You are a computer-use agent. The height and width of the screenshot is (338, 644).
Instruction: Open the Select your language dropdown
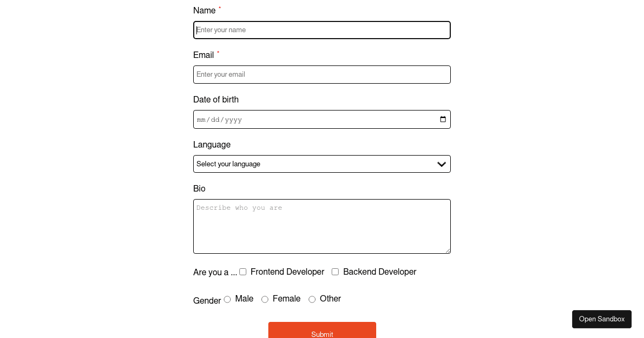317,164
